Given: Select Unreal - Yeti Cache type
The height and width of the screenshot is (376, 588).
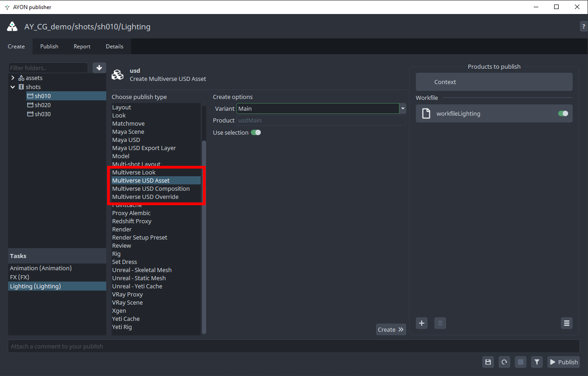Looking at the screenshot, I should (156, 286).
